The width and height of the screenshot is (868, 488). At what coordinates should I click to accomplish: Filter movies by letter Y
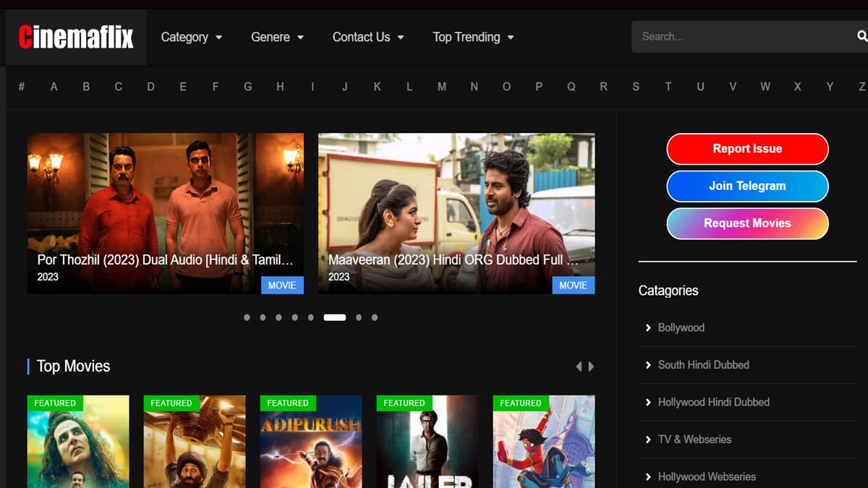click(x=830, y=87)
